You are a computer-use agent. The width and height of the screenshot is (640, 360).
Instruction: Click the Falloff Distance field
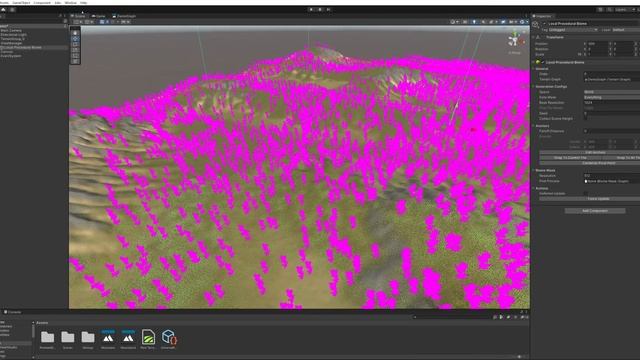click(x=612, y=131)
